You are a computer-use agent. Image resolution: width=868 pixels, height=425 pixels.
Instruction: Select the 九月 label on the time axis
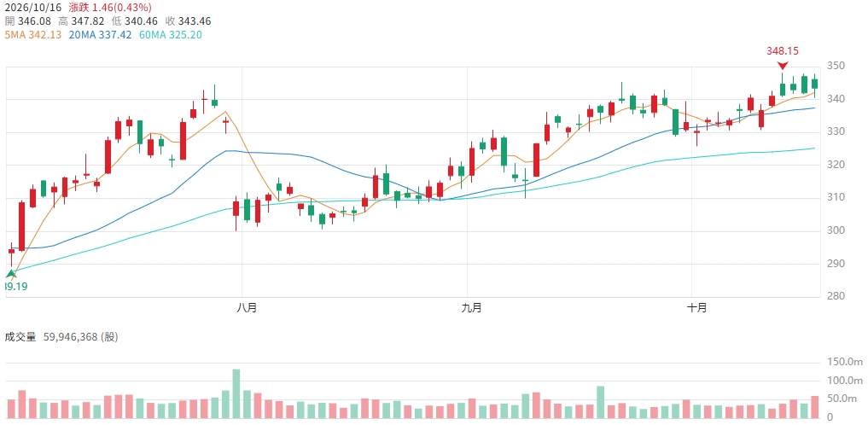click(471, 309)
